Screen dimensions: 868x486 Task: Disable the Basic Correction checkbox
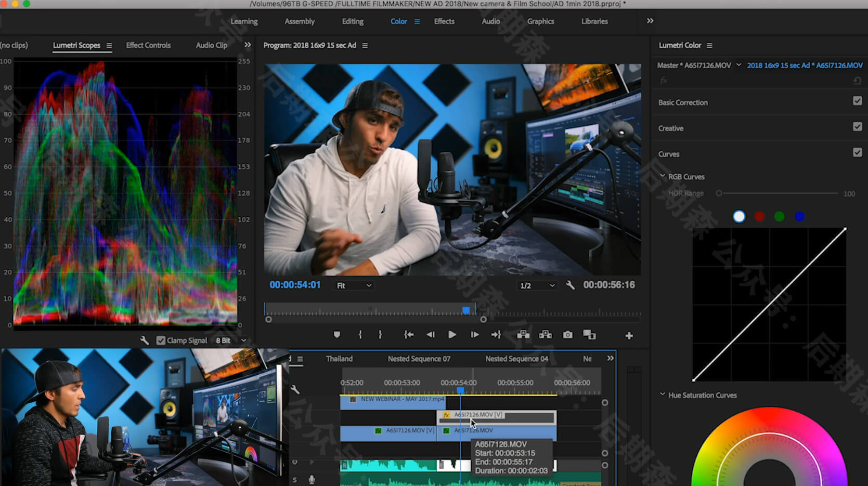857,101
